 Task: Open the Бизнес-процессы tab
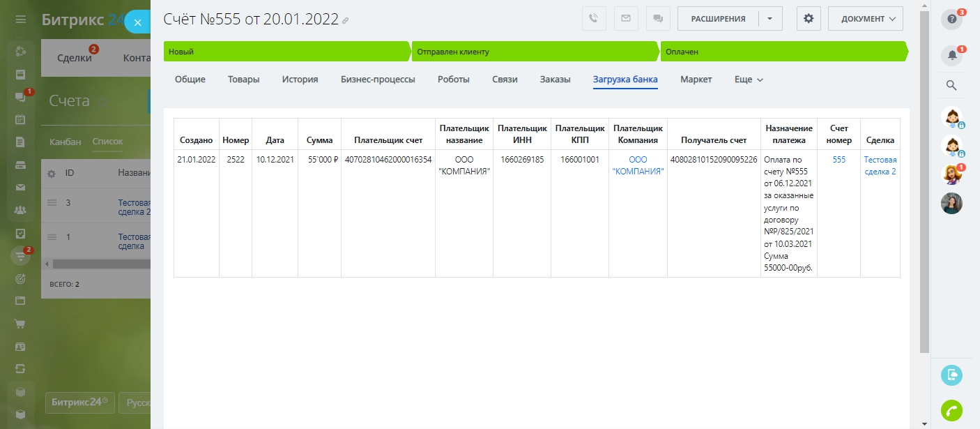click(377, 80)
